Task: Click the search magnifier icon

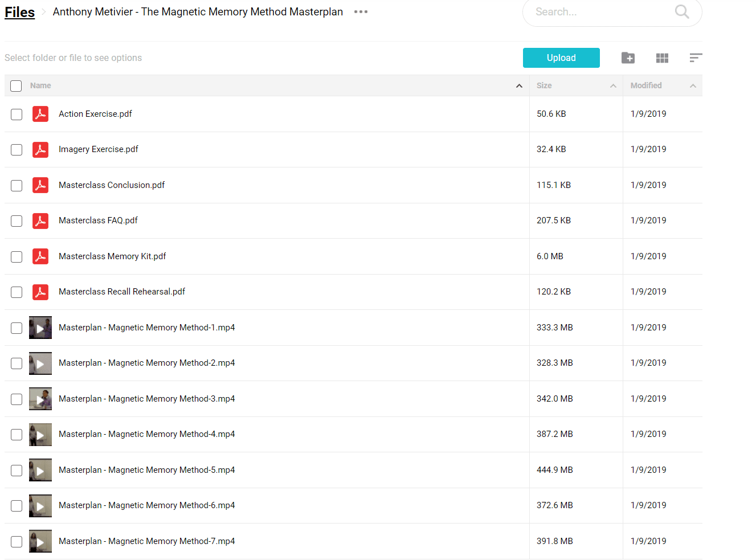Action: pos(682,11)
